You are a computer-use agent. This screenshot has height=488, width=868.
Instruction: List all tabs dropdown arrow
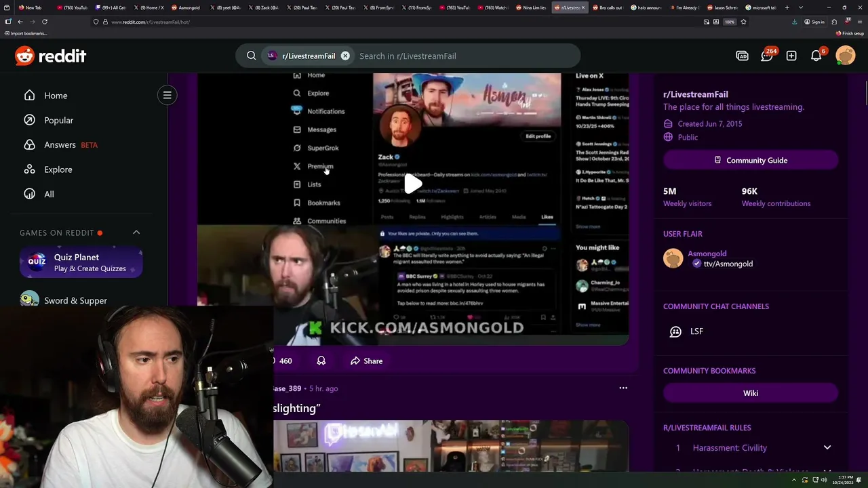click(x=800, y=7)
